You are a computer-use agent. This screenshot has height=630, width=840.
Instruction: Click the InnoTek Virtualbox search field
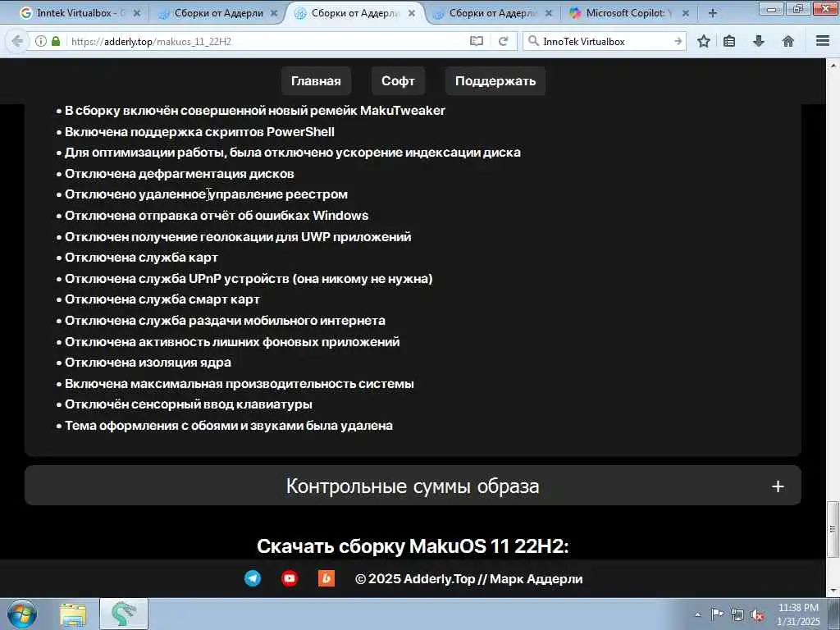click(605, 41)
